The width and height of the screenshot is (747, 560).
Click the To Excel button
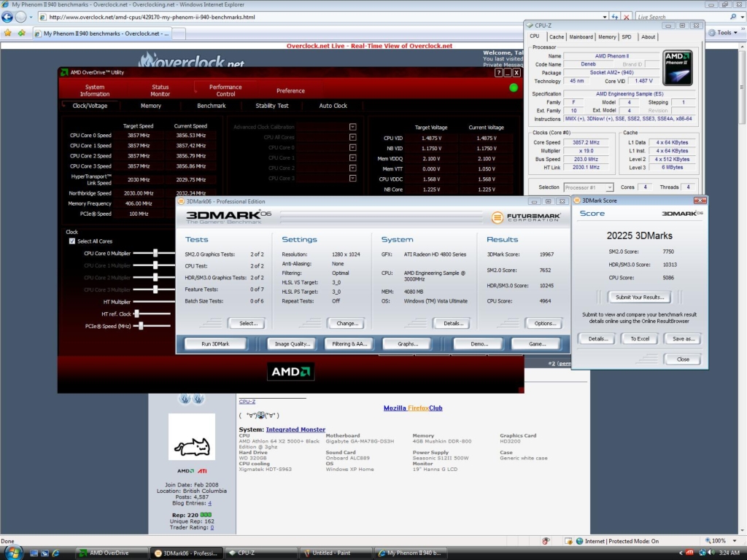click(640, 338)
